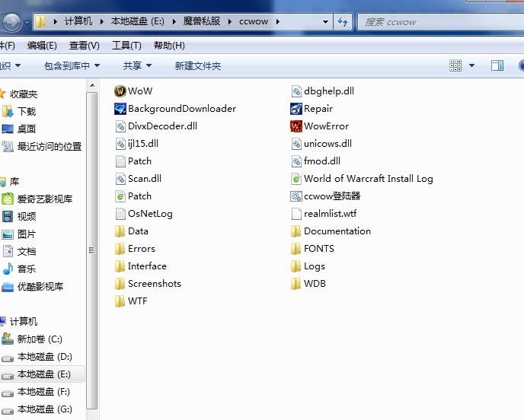Open the FONTS folder icon
The width and height of the screenshot is (524, 420).
296,249
